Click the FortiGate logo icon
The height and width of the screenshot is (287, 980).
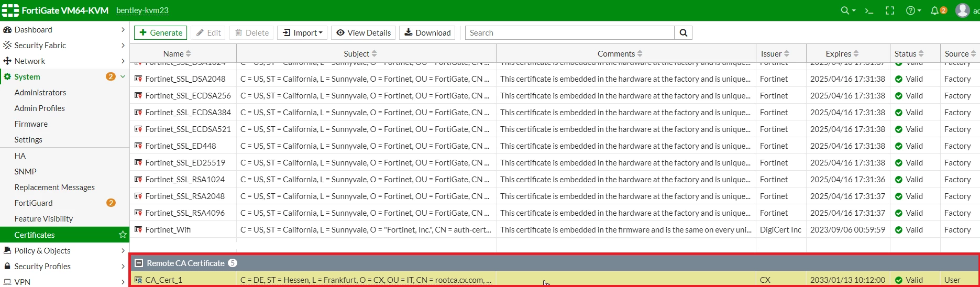click(10, 10)
